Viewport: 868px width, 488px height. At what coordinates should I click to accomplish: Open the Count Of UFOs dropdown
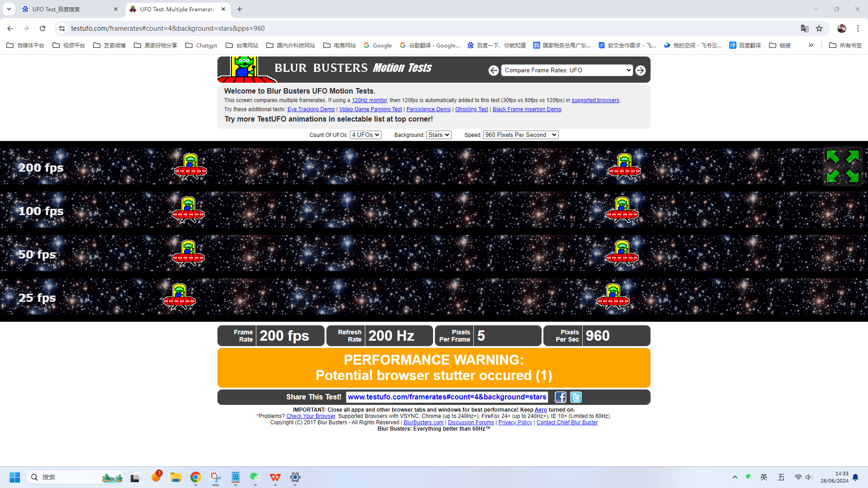pyautogui.click(x=366, y=135)
